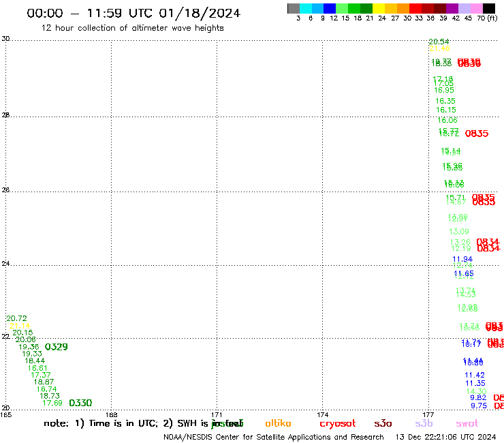This screenshot has width=504, height=443.
Task: Click the orange "altika" satellite label
Action: [x=278, y=423]
